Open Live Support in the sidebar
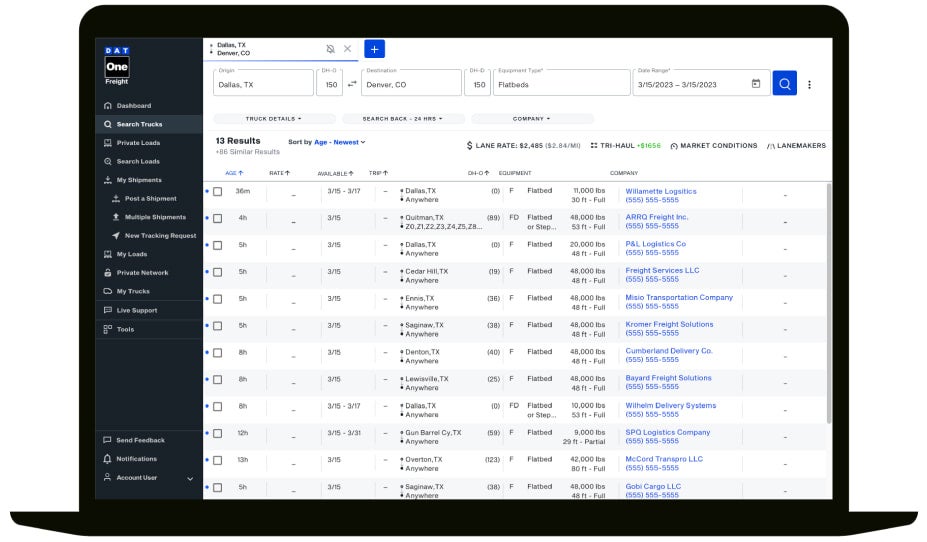This screenshot has width=927, height=542. (x=149, y=310)
